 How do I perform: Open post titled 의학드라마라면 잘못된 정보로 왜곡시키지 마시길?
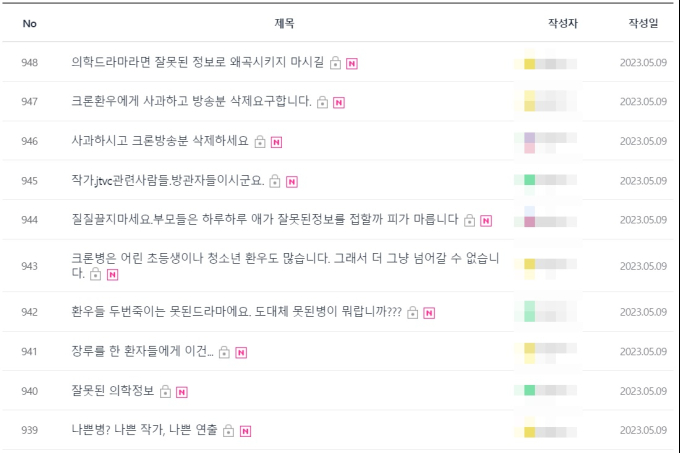pyautogui.click(x=197, y=62)
